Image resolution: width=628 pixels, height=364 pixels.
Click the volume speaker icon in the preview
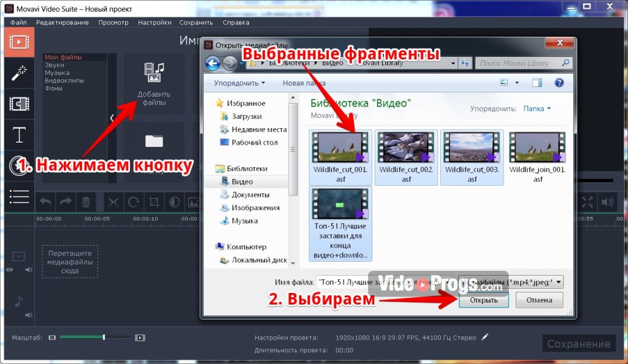(x=608, y=202)
